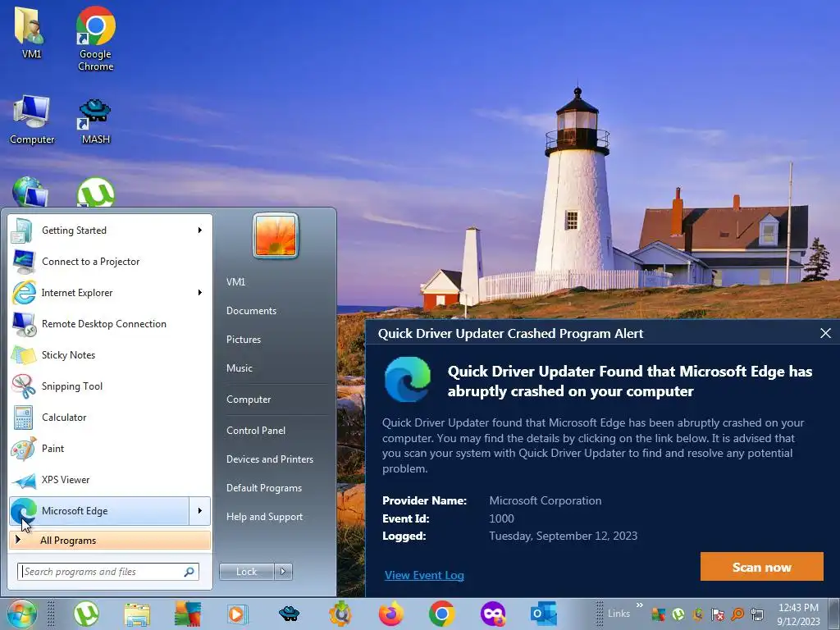This screenshot has width=840, height=630.
Task: Open Control Panel
Action: click(x=256, y=431)
